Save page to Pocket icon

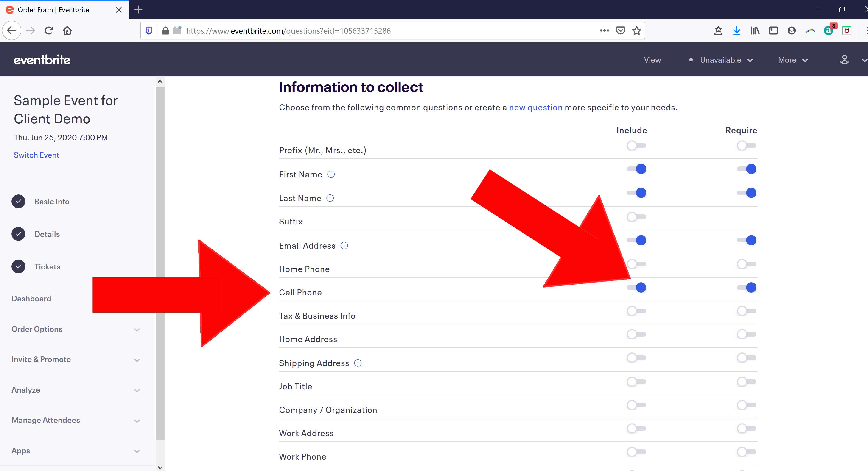coord(620,31)
